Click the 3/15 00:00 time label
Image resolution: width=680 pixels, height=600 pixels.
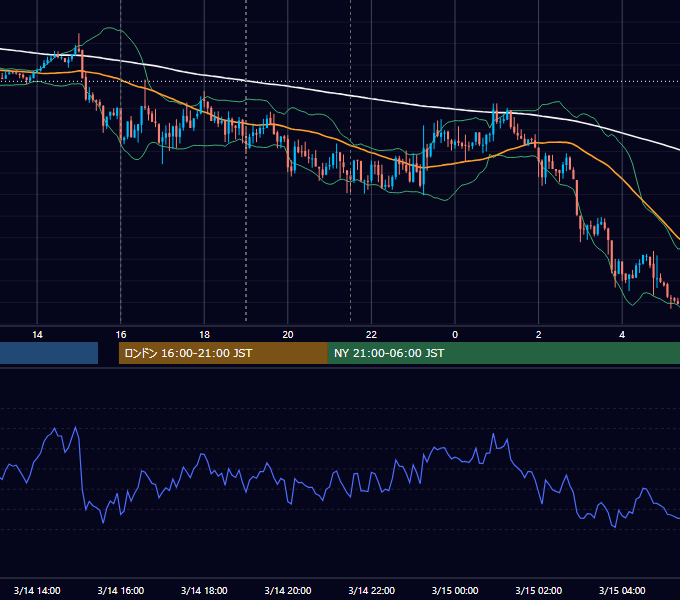tap(455, 590)
